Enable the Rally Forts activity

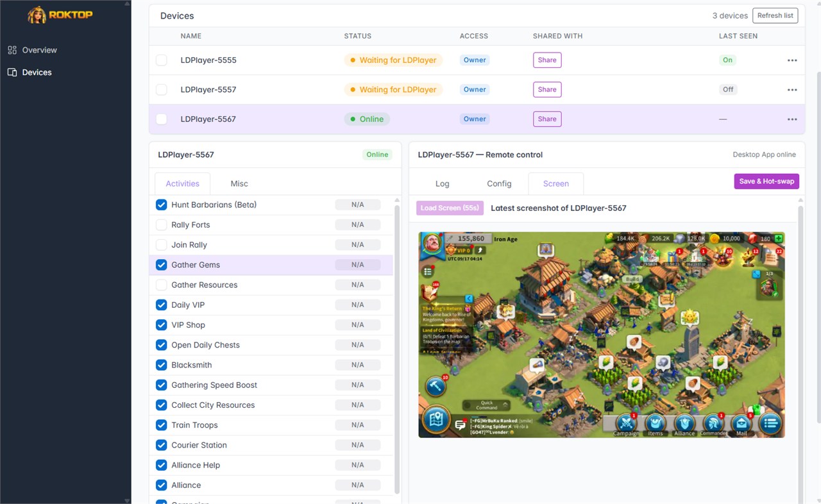(x=162, y=225)
